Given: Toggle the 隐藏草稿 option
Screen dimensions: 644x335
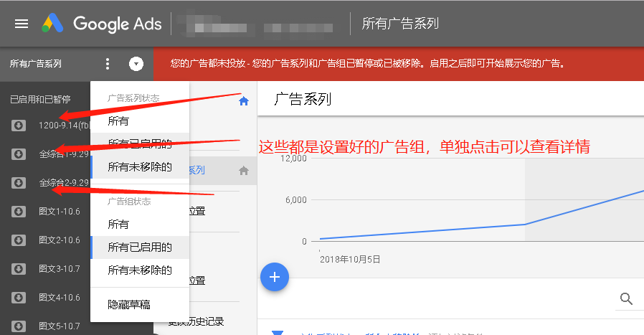Looking at the screenshot, I should 129,304.
